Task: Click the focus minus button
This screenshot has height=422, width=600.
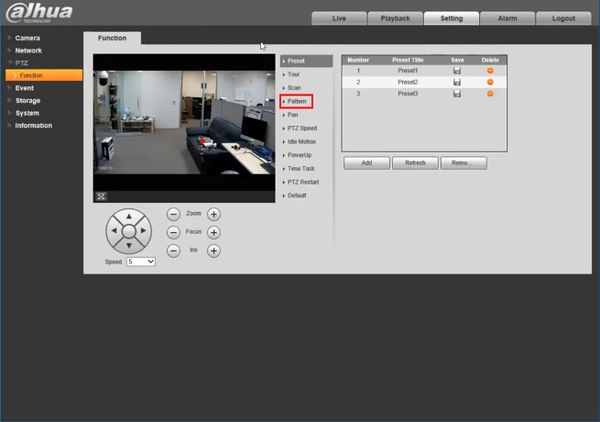Action: point(173,232)
